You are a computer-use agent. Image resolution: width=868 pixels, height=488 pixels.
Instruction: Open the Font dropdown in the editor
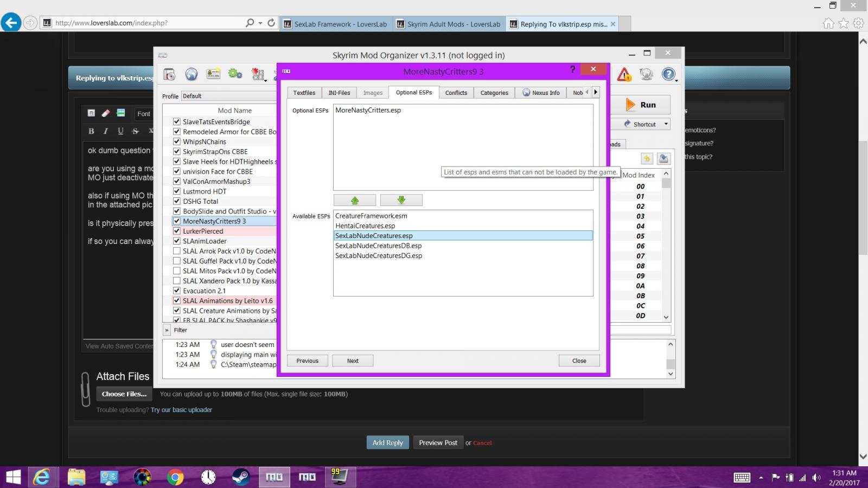pyautogui.click(x=144, y=114)
